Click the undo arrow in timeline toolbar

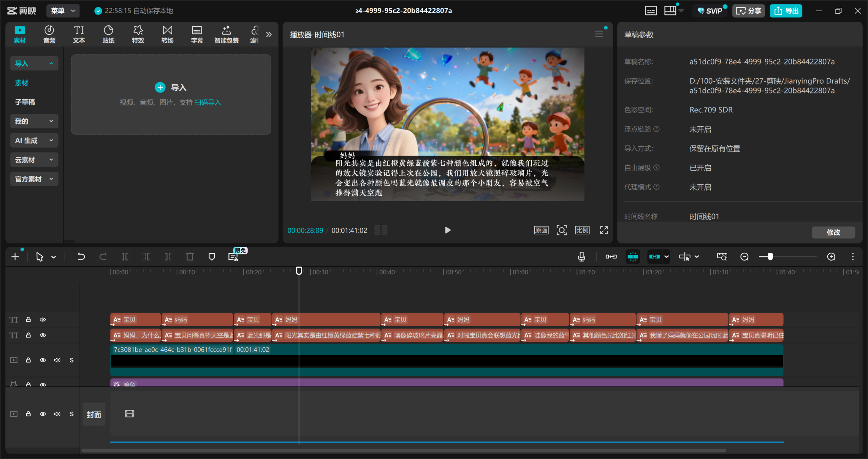[81, 256]
